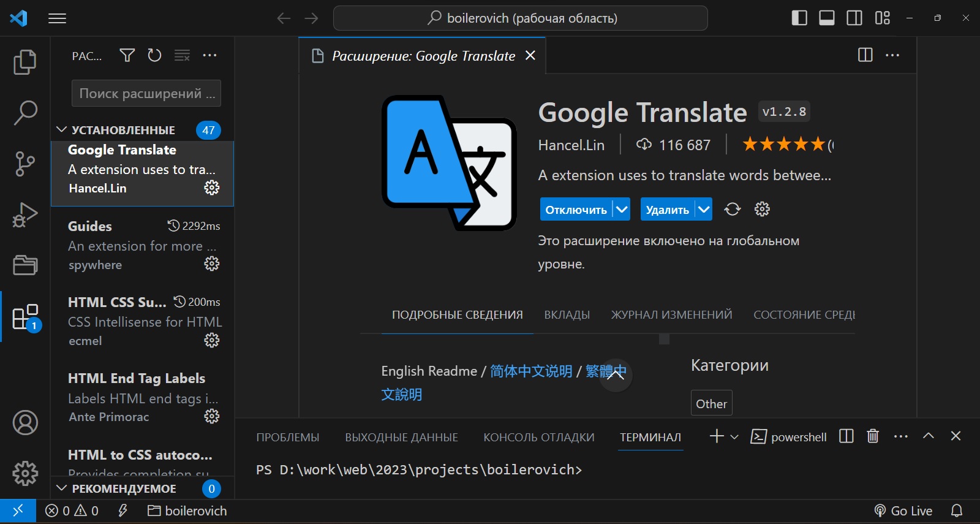Go forward with the right arrow
The height and width of the screenshot is (524, 980).
click(x=311, y=18)
